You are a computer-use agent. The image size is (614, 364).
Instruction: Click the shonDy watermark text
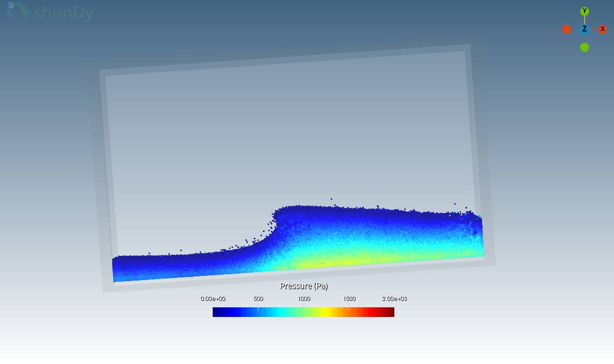click(x=63, y=12)
